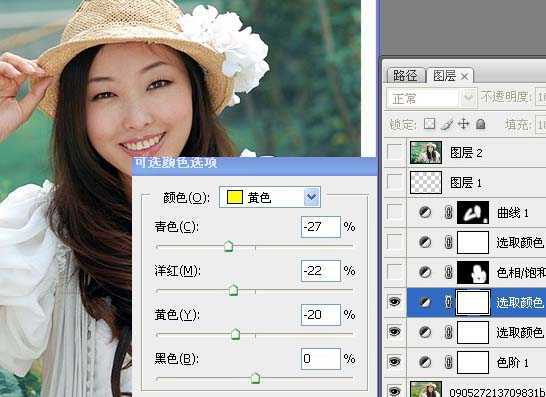Select the 色阶 1 layer name
Screen dimensions: 546x397
click(x=513, y=363)
